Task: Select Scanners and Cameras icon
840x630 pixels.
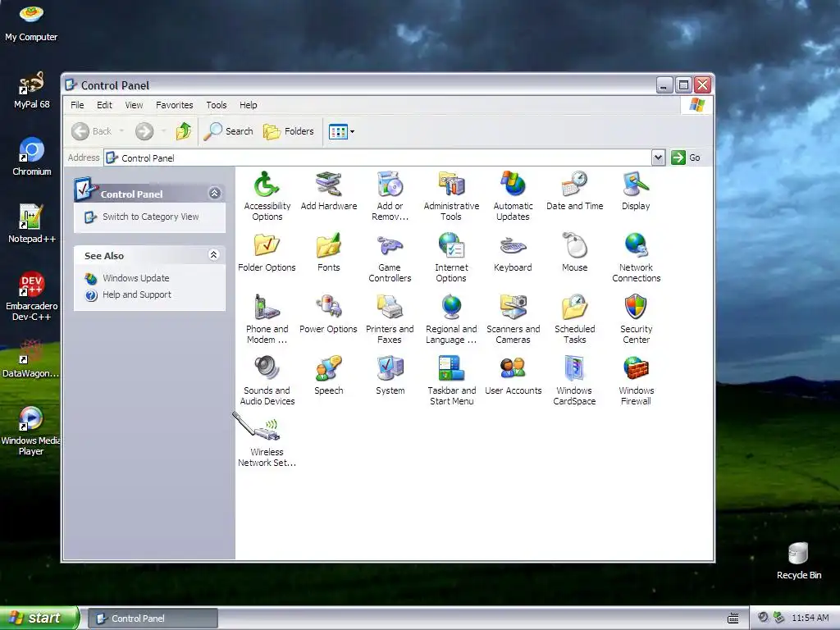Action: click(x=513, y=319)
